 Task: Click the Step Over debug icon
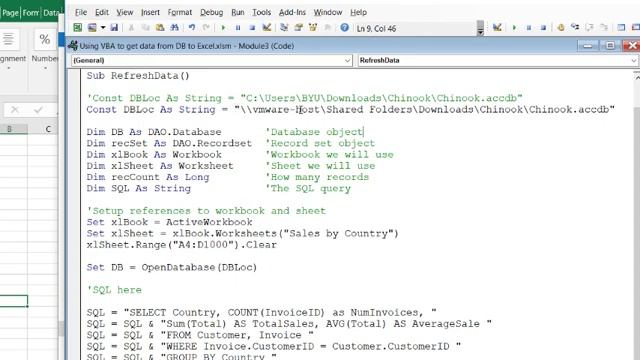tap(589, 28)
